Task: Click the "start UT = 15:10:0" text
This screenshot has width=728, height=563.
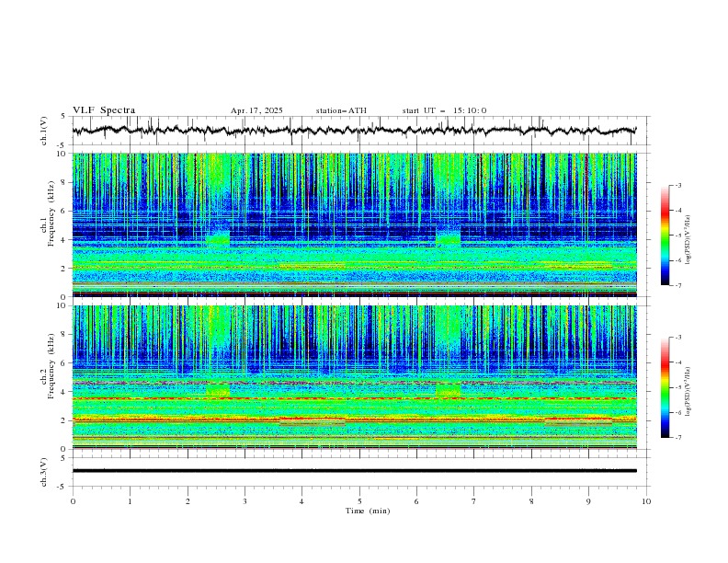Action: point(444,110)
